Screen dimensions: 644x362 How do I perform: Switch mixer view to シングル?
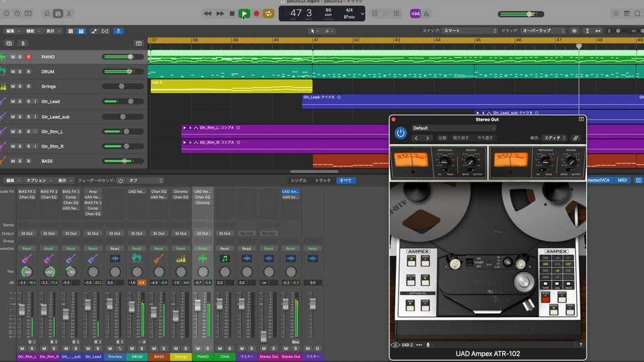click(x=299, y=180)
